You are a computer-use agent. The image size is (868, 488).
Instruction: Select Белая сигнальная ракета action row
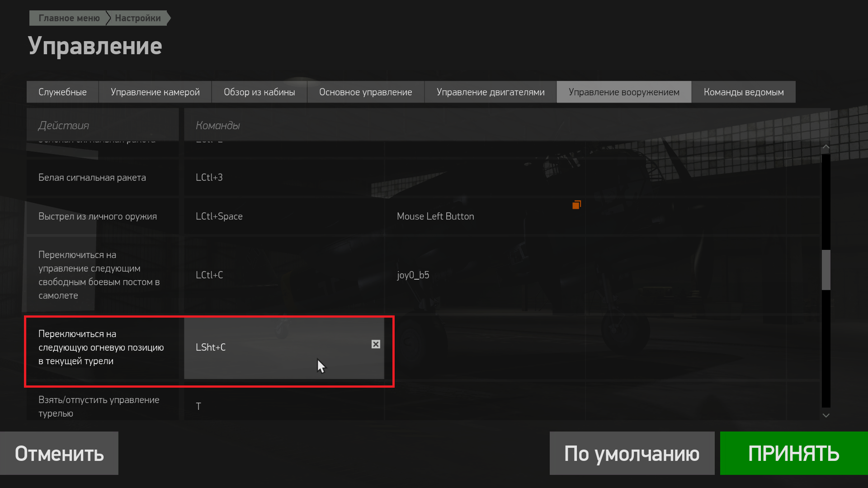(x=103, y=178)
